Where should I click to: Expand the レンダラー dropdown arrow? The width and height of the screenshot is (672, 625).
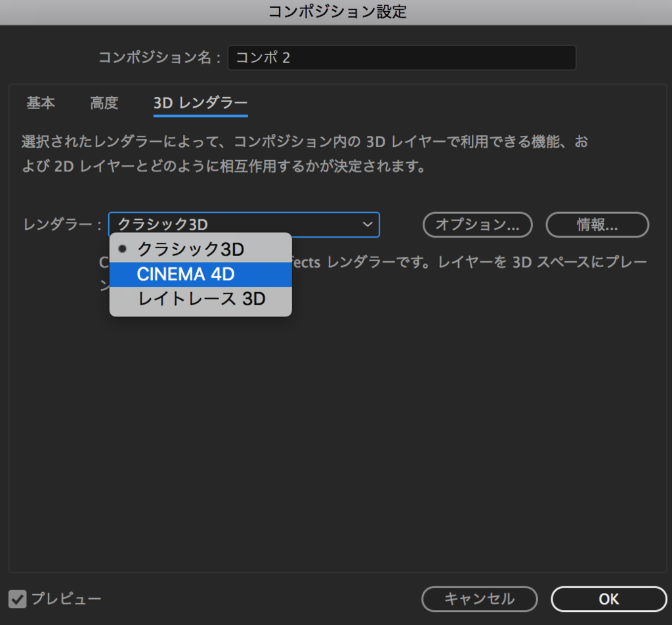[x=367, y=224]
